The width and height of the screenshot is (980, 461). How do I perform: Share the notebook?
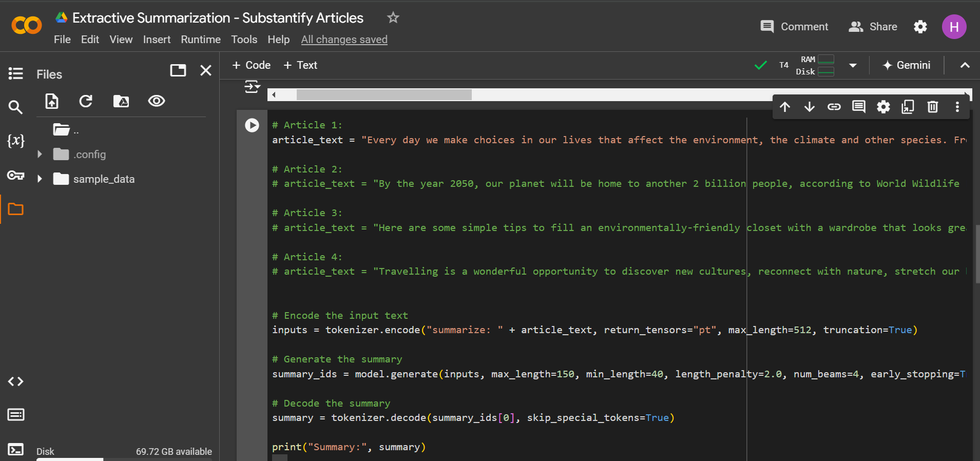click(873, 27)
